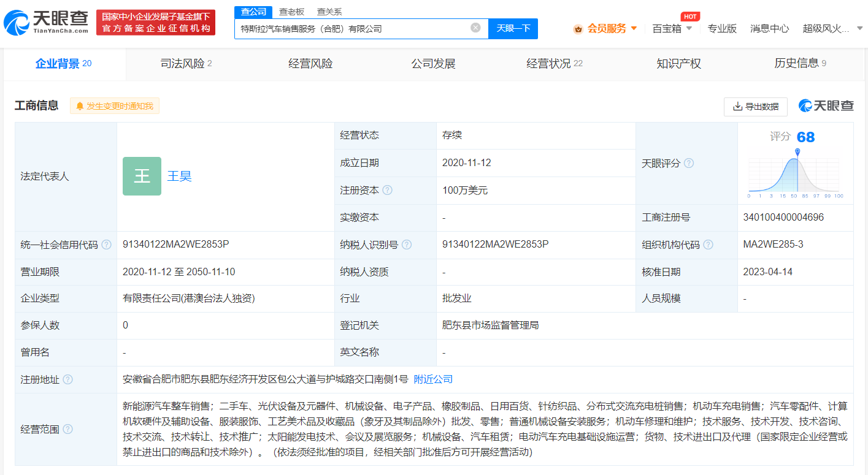Viewport: 868px width, 475px height.
Task: Click the 导出数据 export button
Action: coord(756,107)
